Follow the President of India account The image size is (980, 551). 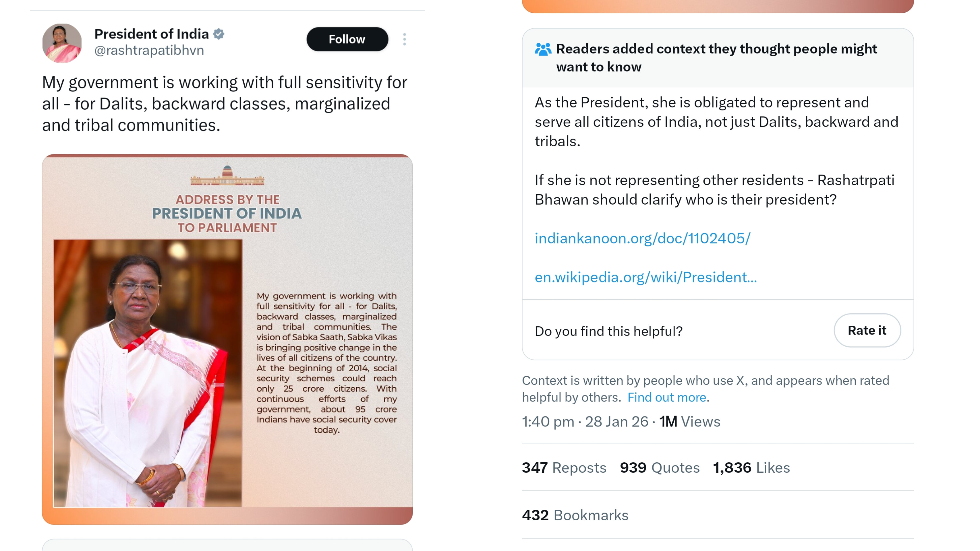pyautogui.click(x=347, y=39)
